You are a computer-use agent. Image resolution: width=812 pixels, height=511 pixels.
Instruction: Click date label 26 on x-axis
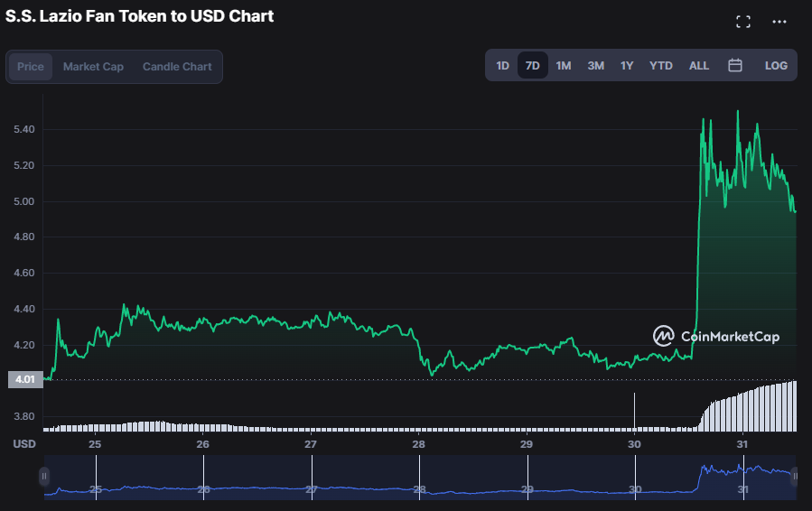[202, 444]
